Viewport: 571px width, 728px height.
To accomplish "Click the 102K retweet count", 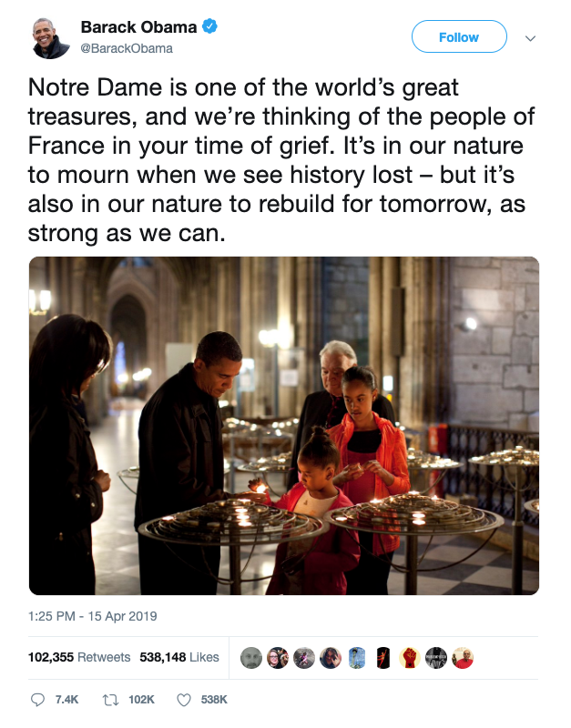I will [x=140, y=700].
